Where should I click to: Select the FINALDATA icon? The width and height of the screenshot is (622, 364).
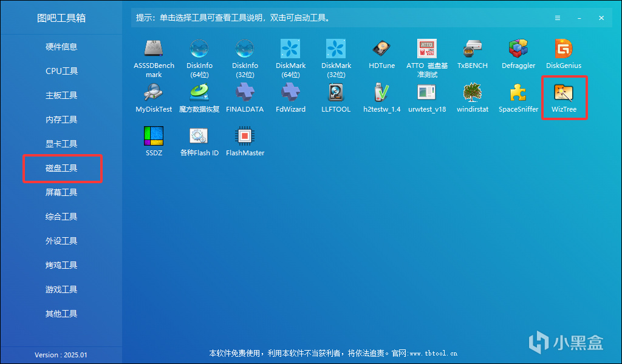pos(245,93)
